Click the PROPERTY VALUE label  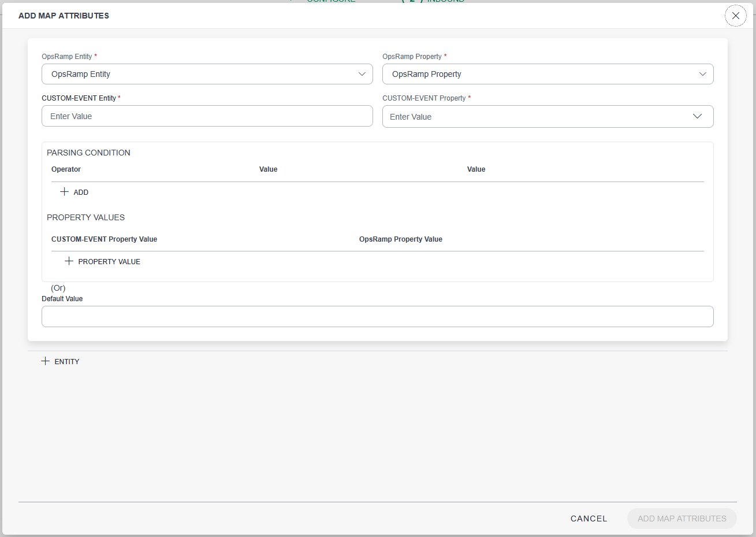(x=109, y=262)
